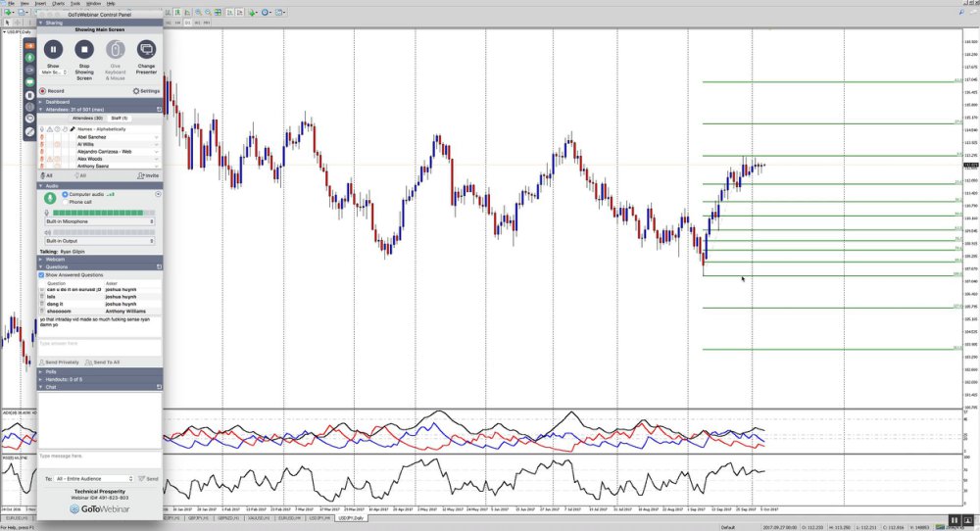Mute microphone with green mic icon
Screen dimensions: 980x531
50,198
